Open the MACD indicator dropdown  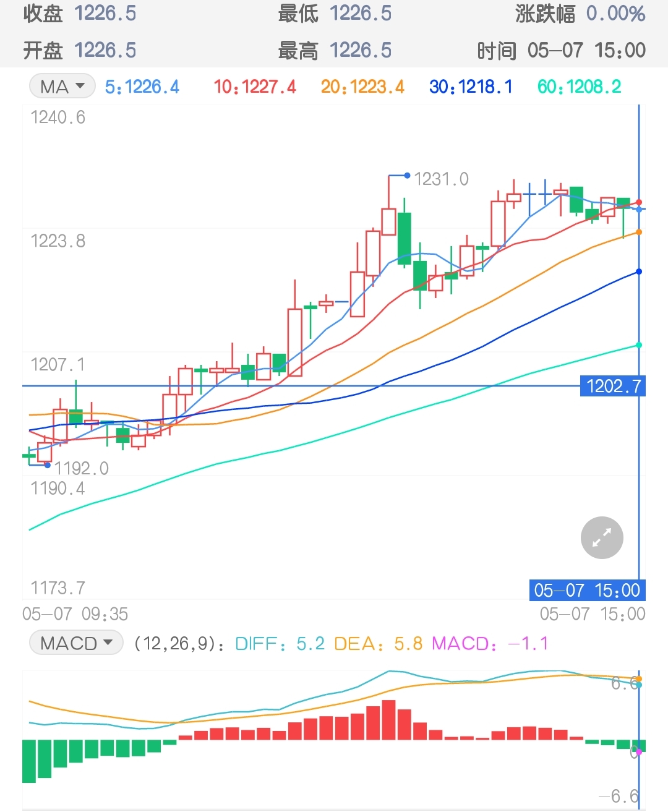pos(76,643)
